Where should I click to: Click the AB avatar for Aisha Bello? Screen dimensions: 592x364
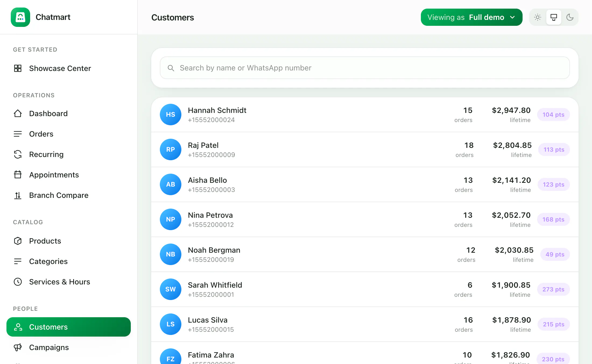tap(171, 184)
